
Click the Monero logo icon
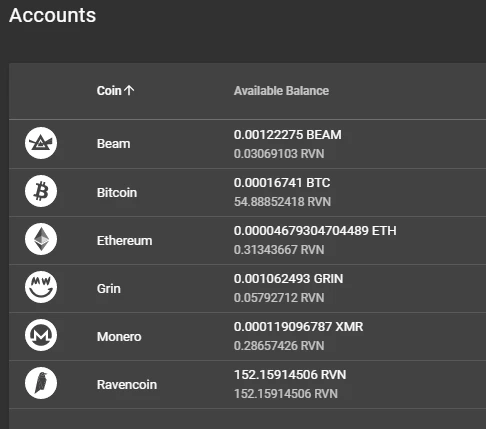click(41, 335)
